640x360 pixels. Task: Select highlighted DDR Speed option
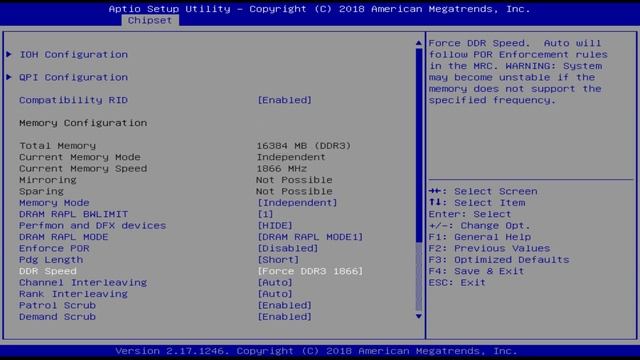pos(48,271)
